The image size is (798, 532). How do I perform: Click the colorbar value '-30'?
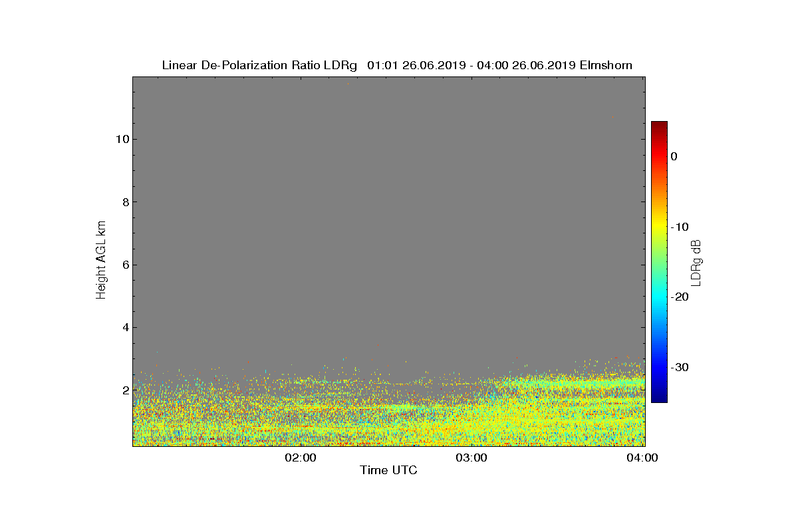679,367
